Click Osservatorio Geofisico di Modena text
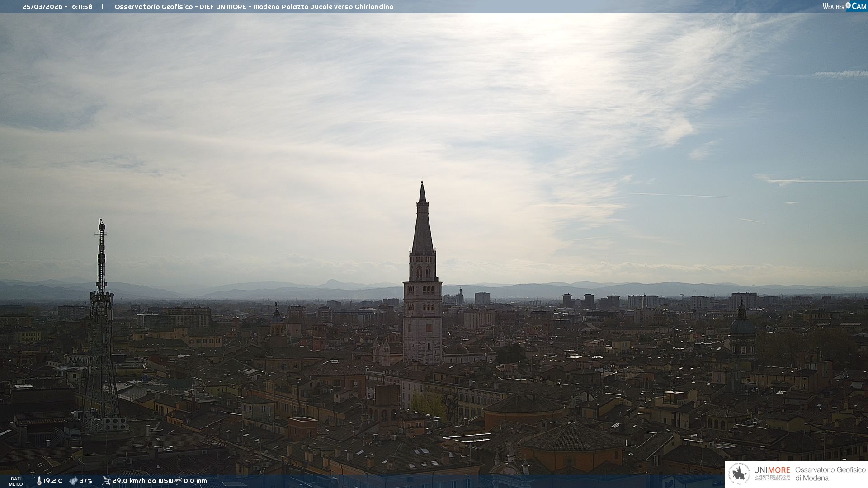This screenshot has height=488, width=868. click(830, 474)
